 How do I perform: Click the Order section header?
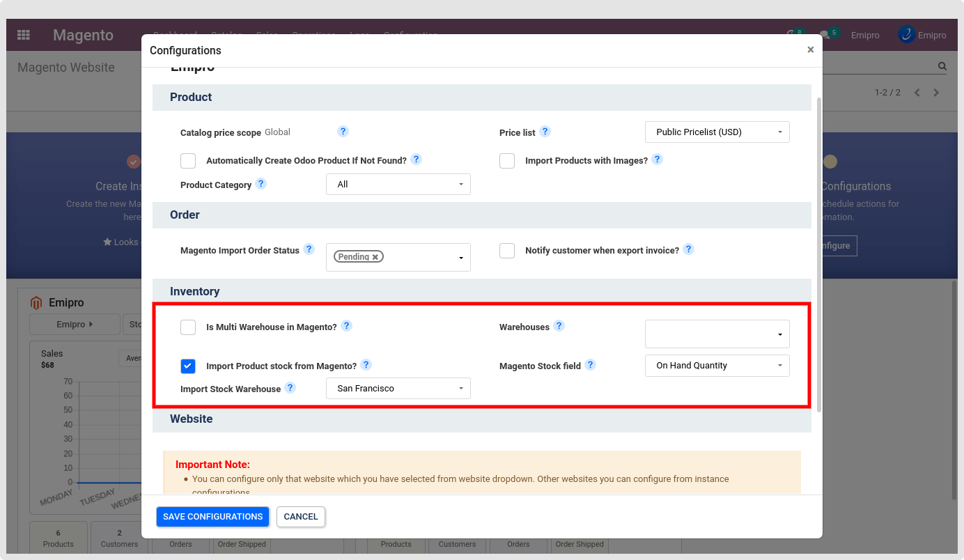pyautogui.click(x=482, y=215)
